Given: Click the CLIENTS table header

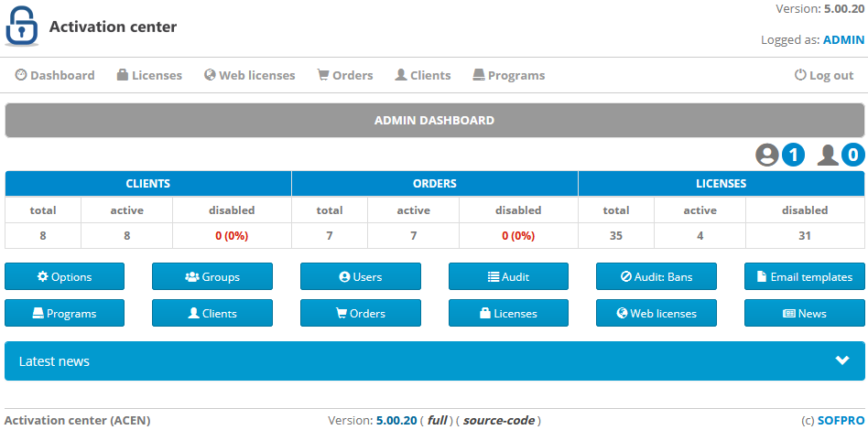Looking at the screenshot, I should point(148,183).
